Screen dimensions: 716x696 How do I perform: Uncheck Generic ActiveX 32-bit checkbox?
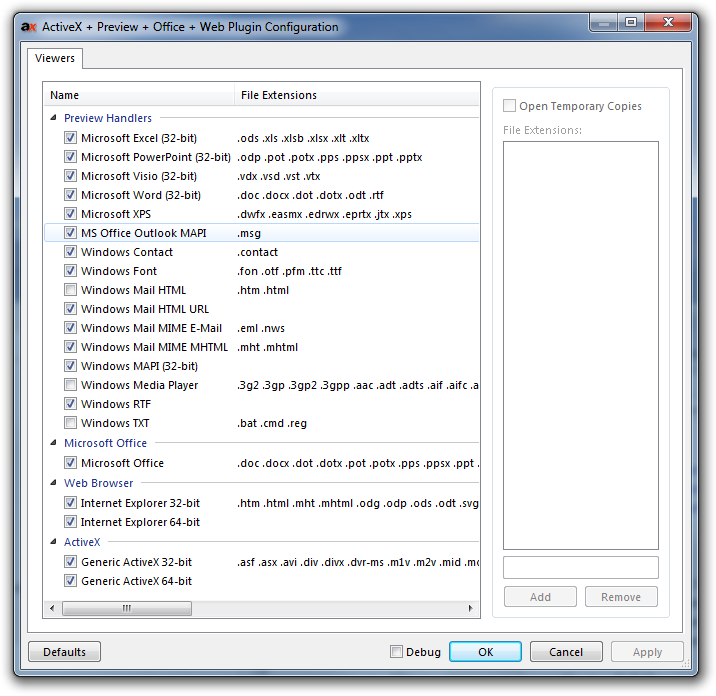(70, 562)
